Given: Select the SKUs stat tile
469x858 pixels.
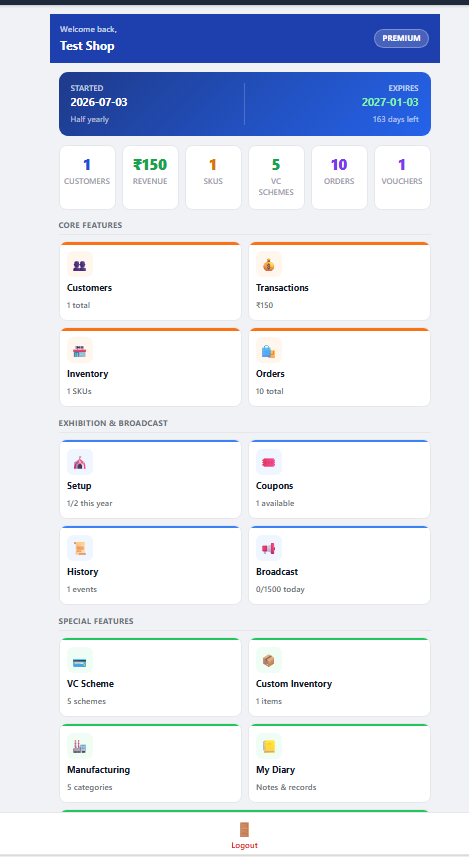Looking at the screenshot, I should [x=213, y=177].
